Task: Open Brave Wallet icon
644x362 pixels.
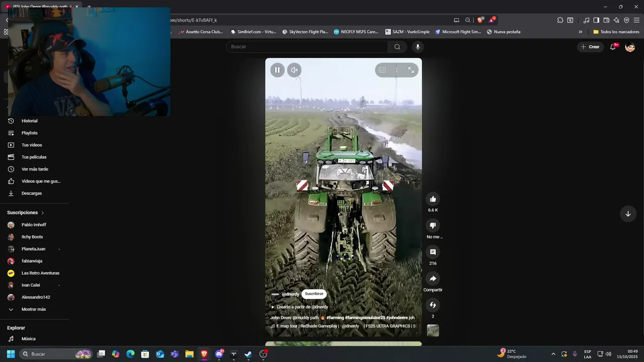Action: [606, 20]
